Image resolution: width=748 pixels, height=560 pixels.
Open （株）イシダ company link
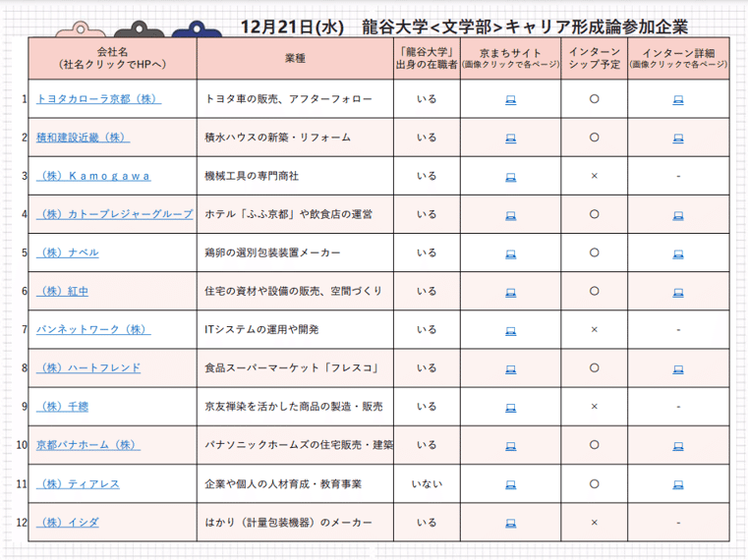[67, 523]
